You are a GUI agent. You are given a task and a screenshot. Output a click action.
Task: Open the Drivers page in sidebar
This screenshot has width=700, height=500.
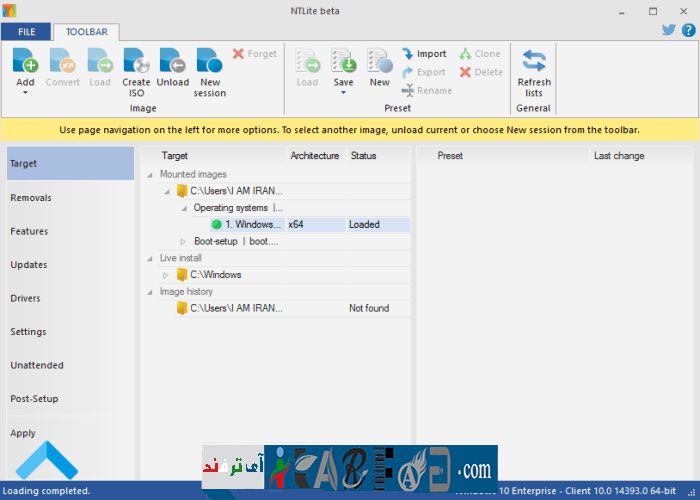pos(26,298)
